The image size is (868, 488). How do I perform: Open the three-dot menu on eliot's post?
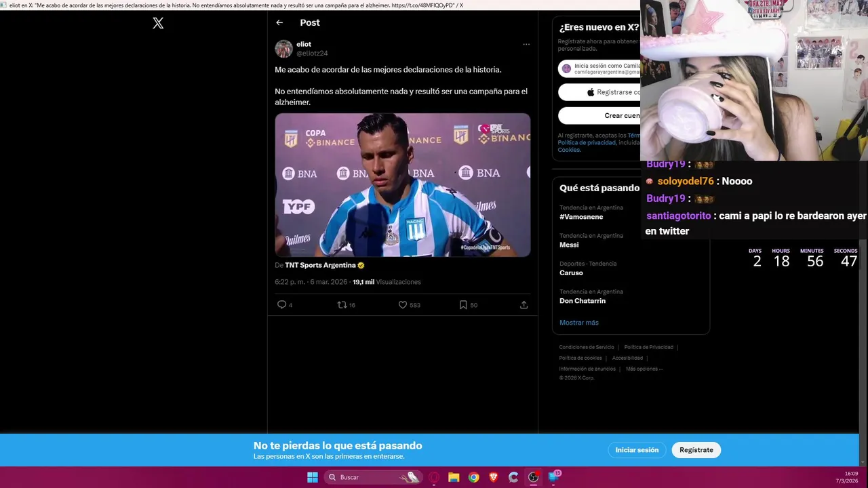(526, 44)
